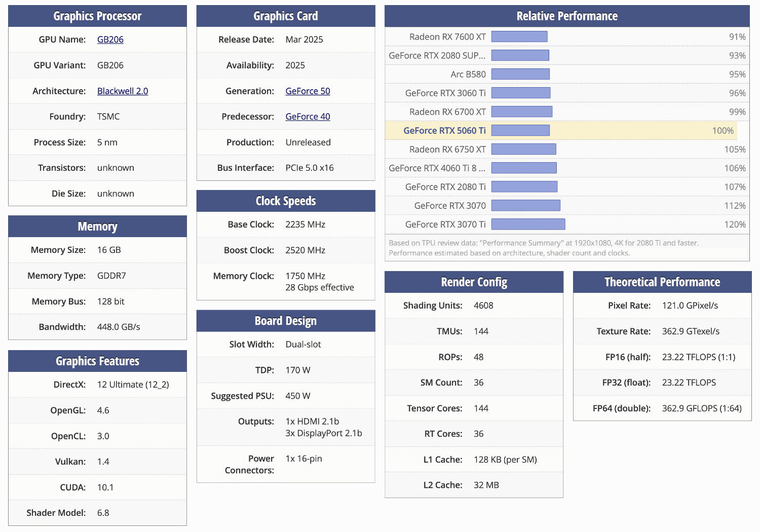Image resolution: width=760 pixels, height=532 pixels.
Task: Click the Slot Width value Dual-slot
Action: pos(303,345)
